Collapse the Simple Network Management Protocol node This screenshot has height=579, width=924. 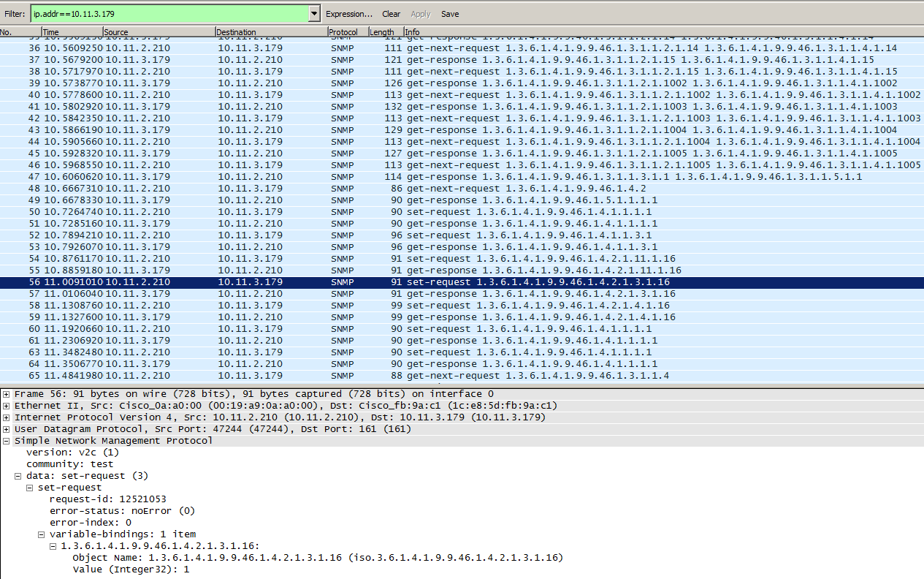click(7, 441)
